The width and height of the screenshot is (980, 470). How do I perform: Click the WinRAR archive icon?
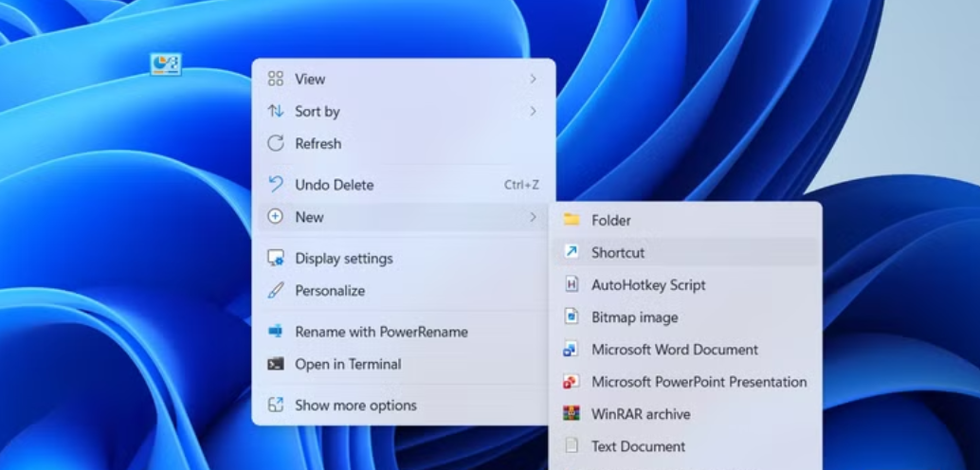click(x=572, y=414)
